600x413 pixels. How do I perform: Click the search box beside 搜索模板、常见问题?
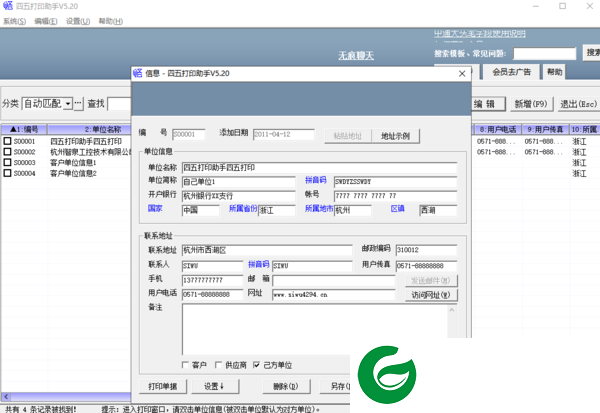tap(544, 54)
